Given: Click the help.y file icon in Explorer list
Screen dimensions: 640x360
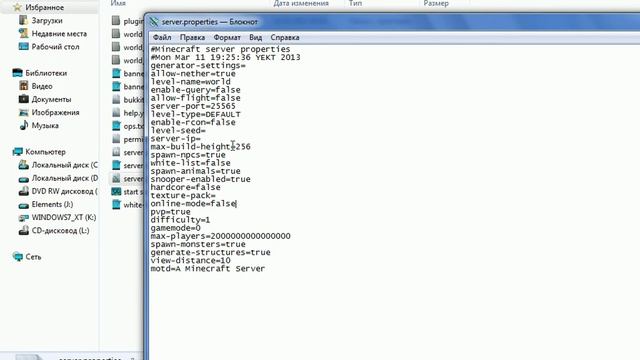Looking at the screenshot, I should tap(116, 113).
